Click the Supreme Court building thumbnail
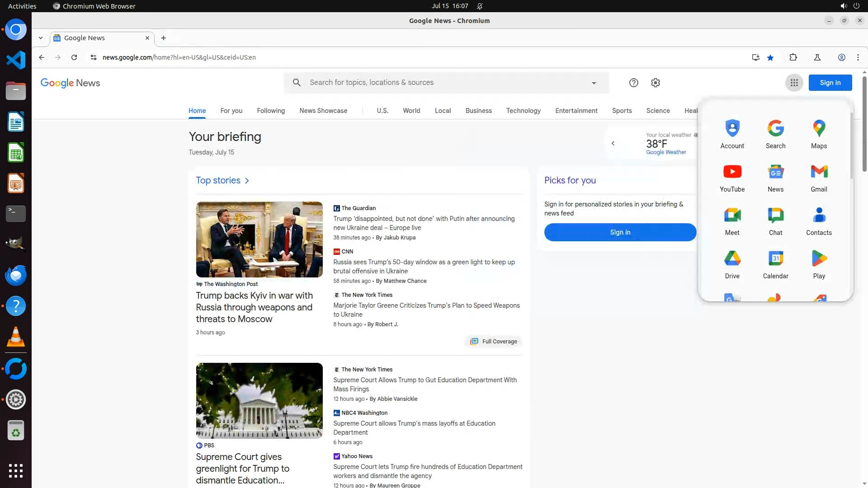This screenshot has height=488, width=868. [259, 400]
